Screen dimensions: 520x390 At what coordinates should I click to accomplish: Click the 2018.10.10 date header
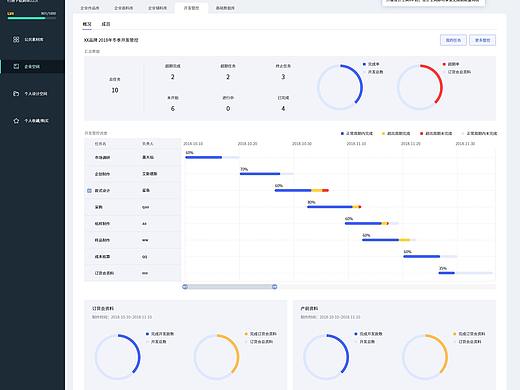click(193, 144)
